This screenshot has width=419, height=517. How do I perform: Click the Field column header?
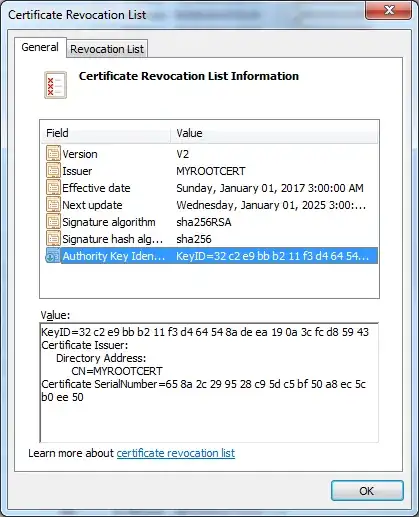pos(105,133)
